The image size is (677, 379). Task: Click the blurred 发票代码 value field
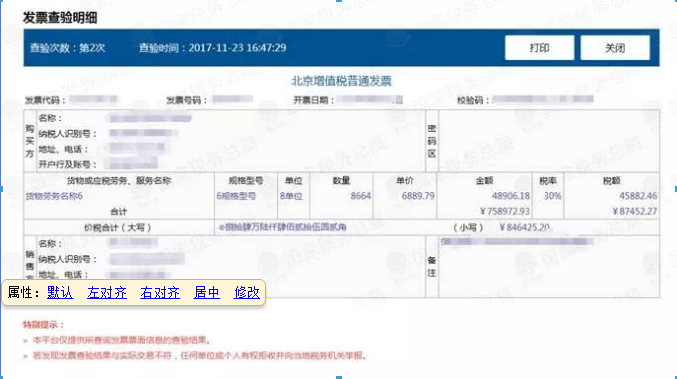(x=93, y=100)
